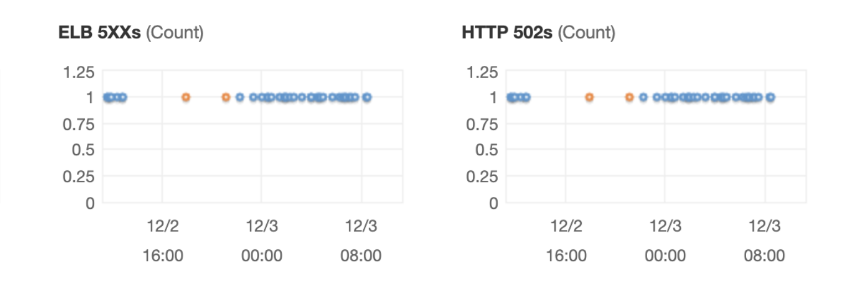Viewport: 868px width, 304px height.
Task: Select second orange data point in HTTP 502s chart
Action: pos(629,97)
